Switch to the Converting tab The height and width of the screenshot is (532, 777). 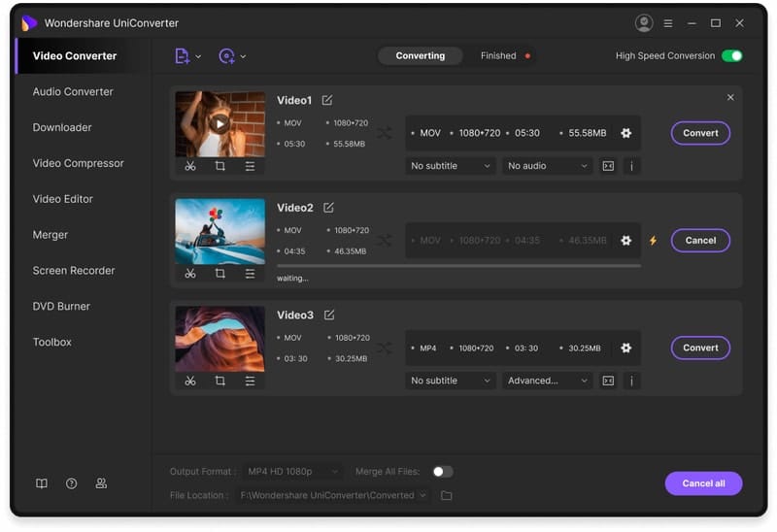(x=421, y=56)
